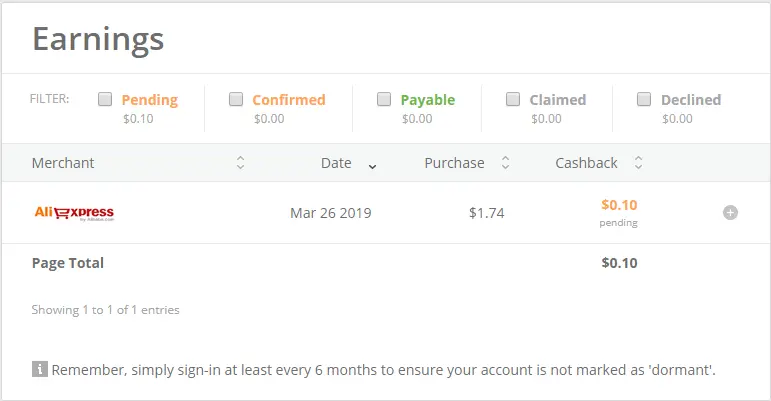This screenshot has width=771, height=401.
Task: Select the orange Pending filter label
Action: pyautogui.click(x=150, y=100)
